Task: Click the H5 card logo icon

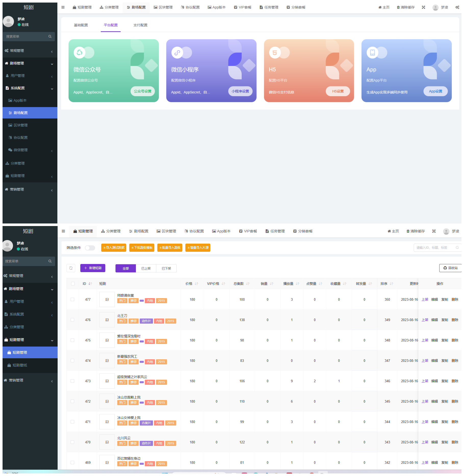Action: 275,52
